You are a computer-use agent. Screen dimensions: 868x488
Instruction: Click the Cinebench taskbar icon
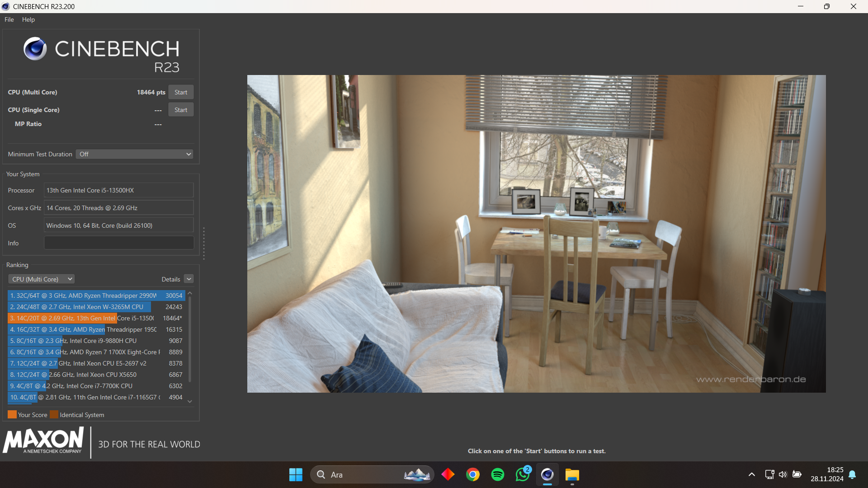pos(547,474)
